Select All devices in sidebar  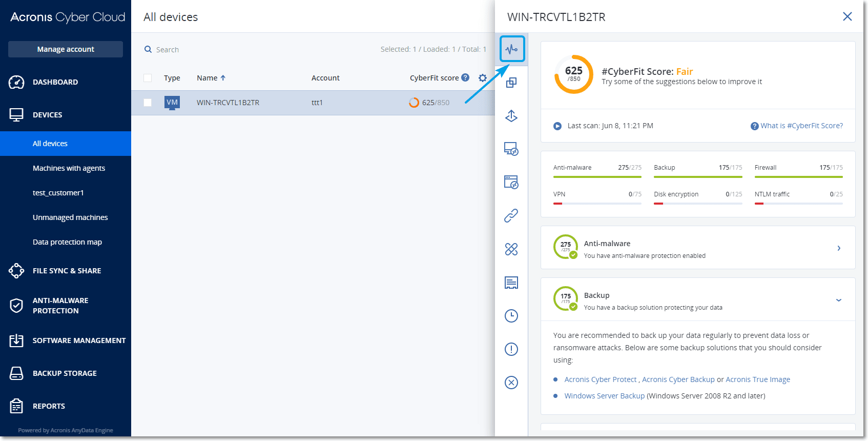point(66,144)
